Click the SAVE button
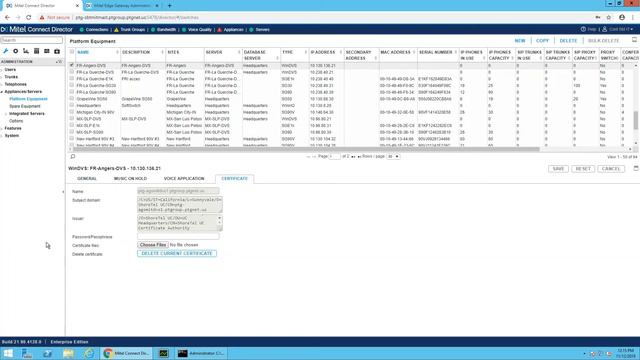 click(558, 169)
